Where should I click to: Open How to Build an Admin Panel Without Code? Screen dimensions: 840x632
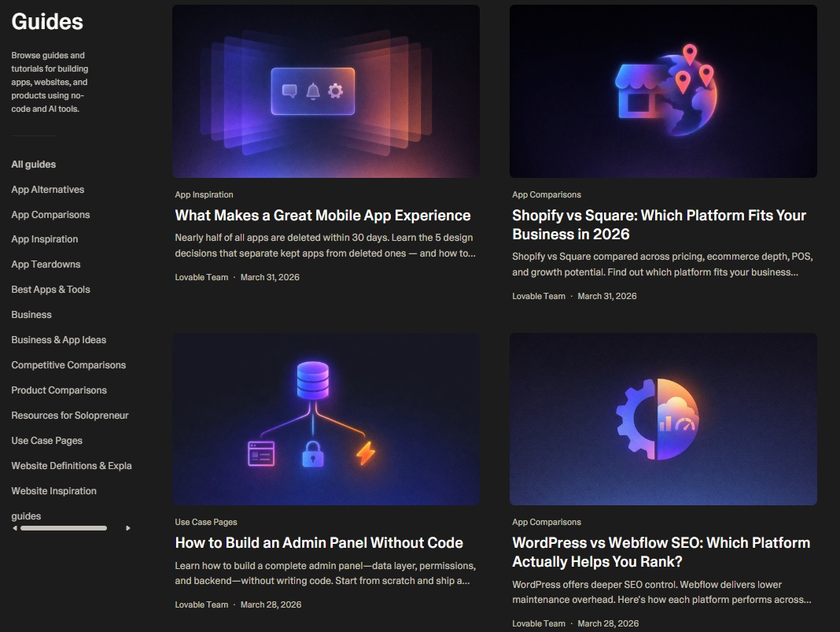[x=319, y=543]
